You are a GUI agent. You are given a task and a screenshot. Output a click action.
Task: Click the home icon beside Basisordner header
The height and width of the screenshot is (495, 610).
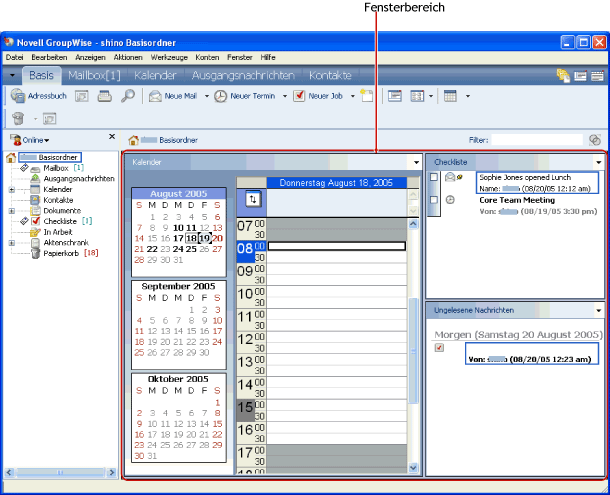pyautogui.click(x=133, y=140)
